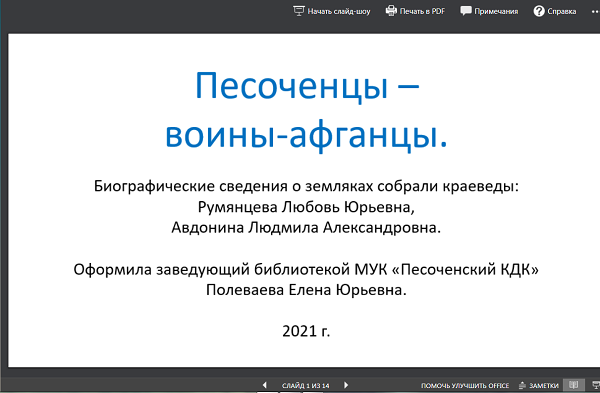Click the slideshow monitor icon in top toolbar
Image resolution: width=600 pixels, height=393 pixels.
click(298, 11)
